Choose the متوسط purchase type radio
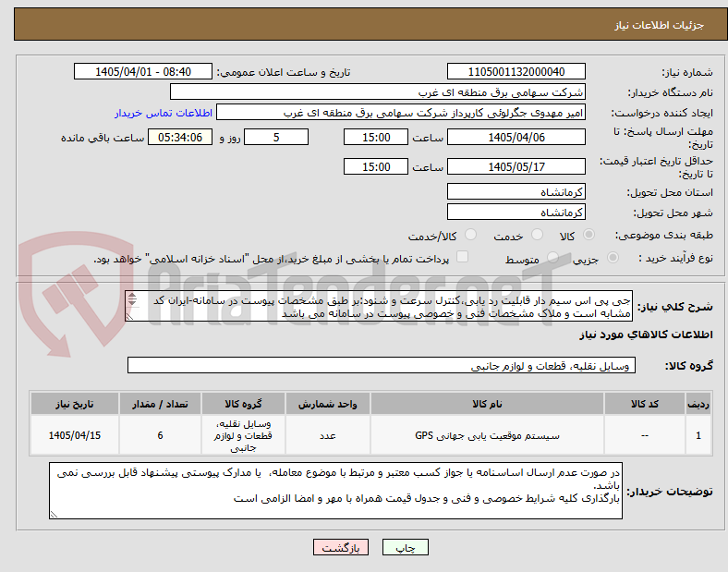 pyautogui.click(x=552, y=258)
